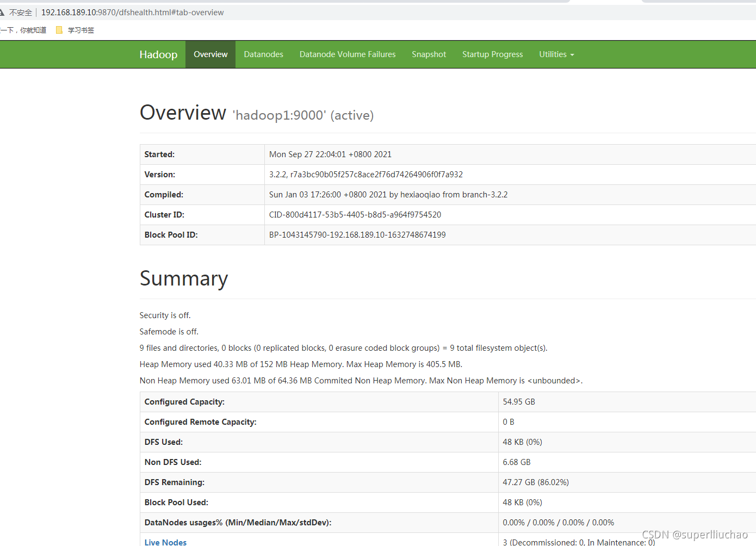Open the Snapshot tab
This screenshot has height=546, width=756.
tap(429, 54)
